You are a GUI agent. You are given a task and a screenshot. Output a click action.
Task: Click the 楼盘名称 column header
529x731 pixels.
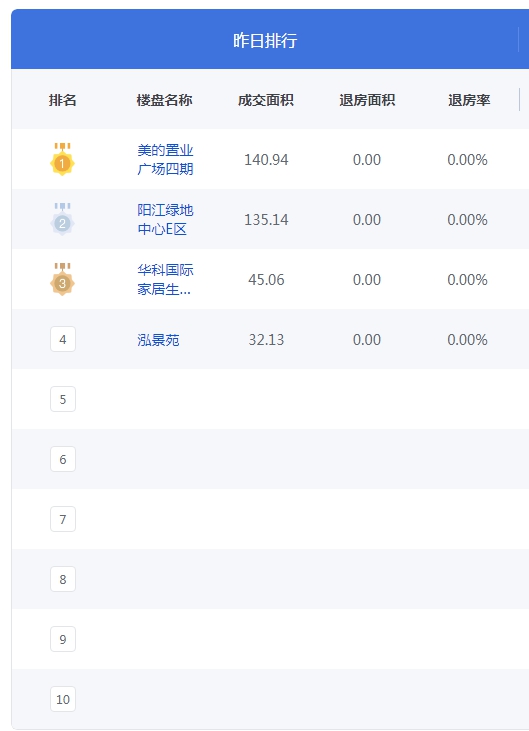pyautogui.click(x=164, y=100)
